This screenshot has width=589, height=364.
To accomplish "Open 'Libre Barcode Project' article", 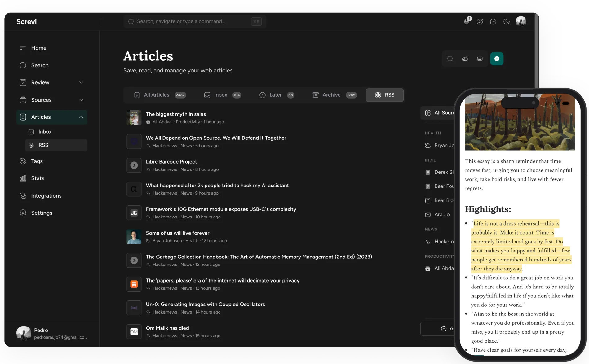I will [x=171, y=162].
